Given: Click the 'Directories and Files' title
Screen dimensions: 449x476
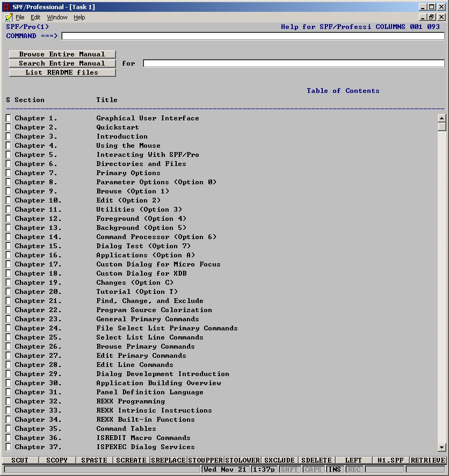Looking at the screenshot, I should [x=141, y=164].
